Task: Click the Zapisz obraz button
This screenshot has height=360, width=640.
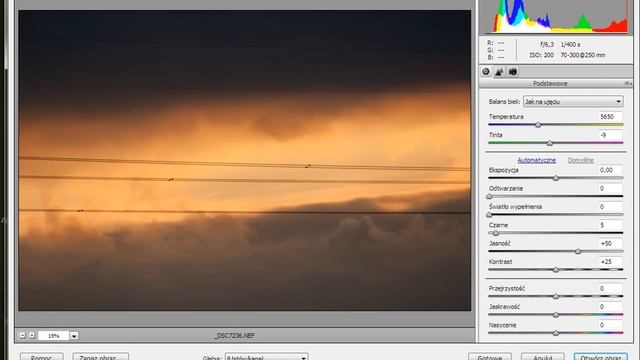Action: [x=100, y=357]
